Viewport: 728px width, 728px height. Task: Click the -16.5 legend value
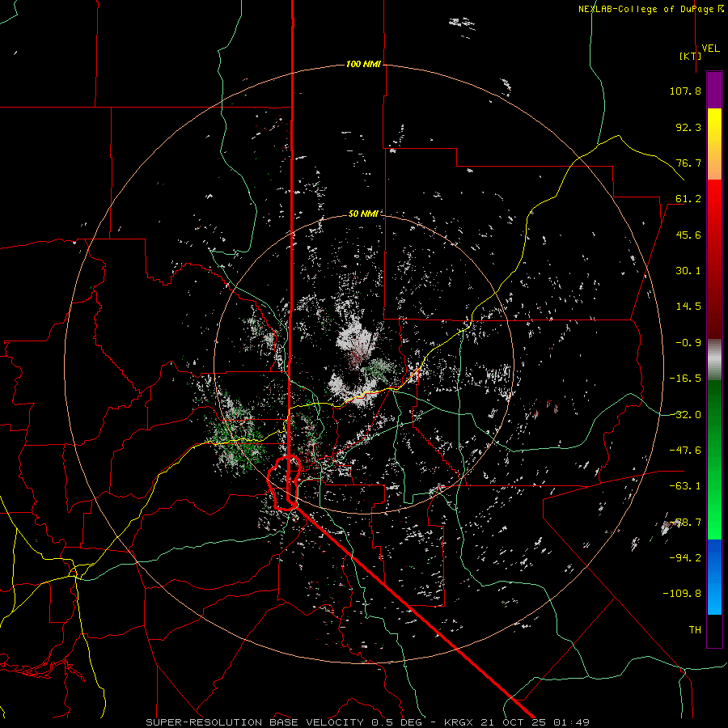pos(685,379)
